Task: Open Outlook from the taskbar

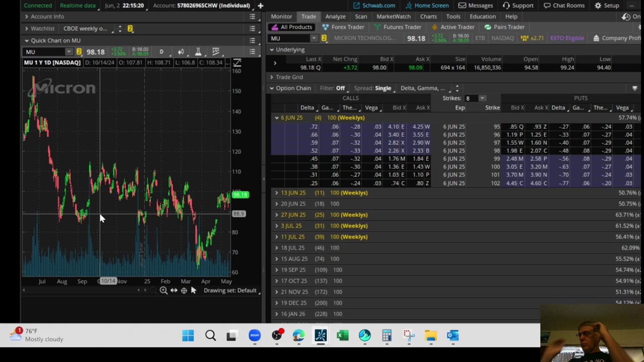Action: (x=453, y=335)
